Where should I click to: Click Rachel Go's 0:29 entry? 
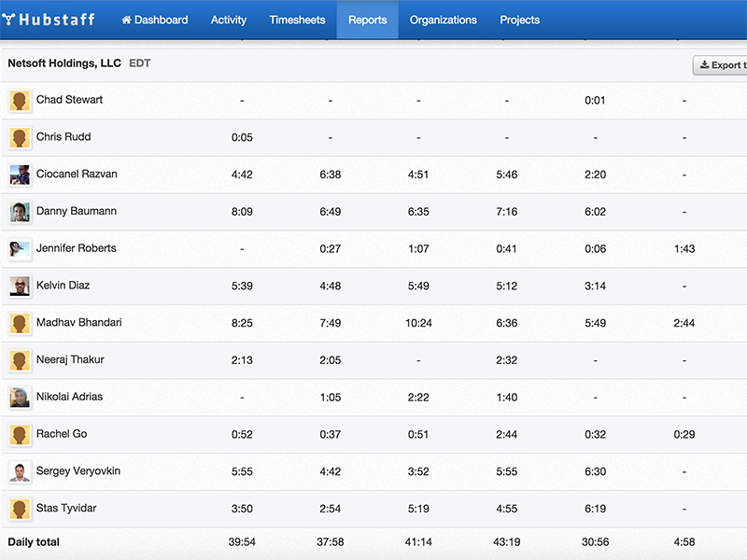(x=684, y=435)
